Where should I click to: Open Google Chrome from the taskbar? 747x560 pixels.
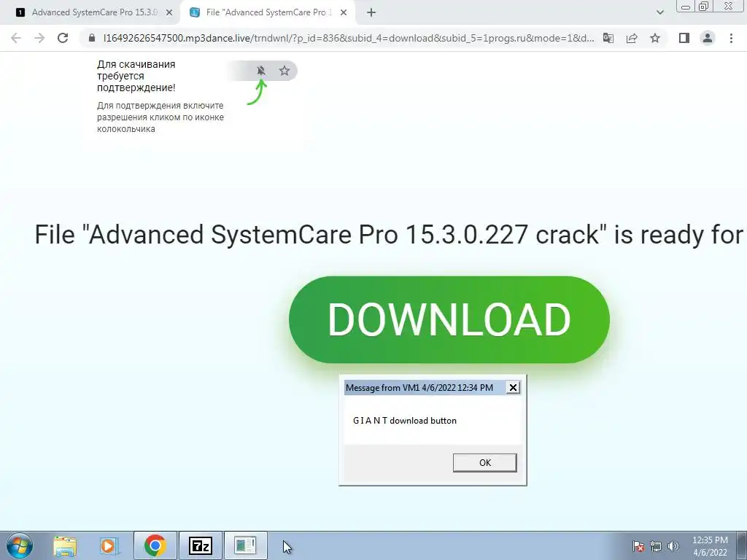click(x=155, y=545)
